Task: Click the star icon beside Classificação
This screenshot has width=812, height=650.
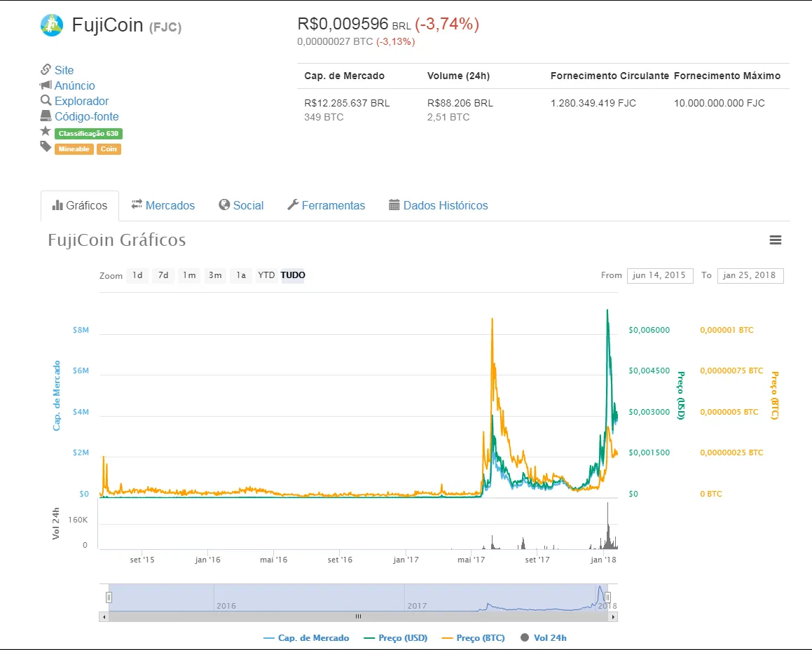Action: (x=46, y=131)
